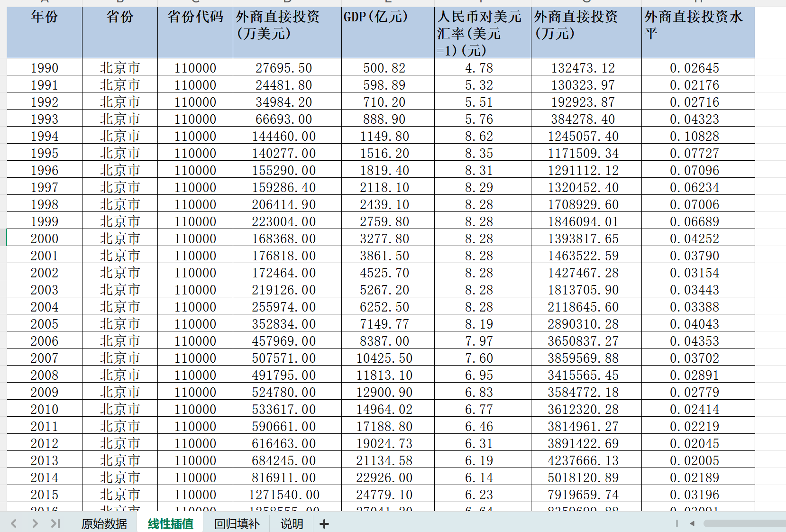Select cell with year 2006
The width and height of the screenshot is (786, 532).
[45, 341]
